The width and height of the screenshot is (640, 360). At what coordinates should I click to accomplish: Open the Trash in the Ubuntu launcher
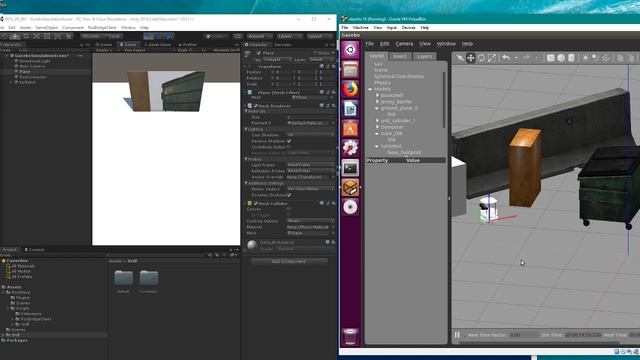point(350,337)
